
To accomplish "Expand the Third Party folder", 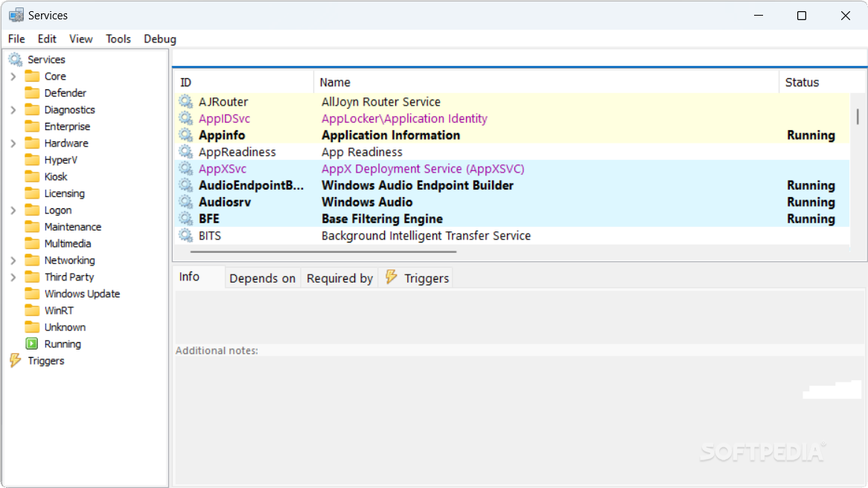I will pyautogui.click(x=13, y=277).
